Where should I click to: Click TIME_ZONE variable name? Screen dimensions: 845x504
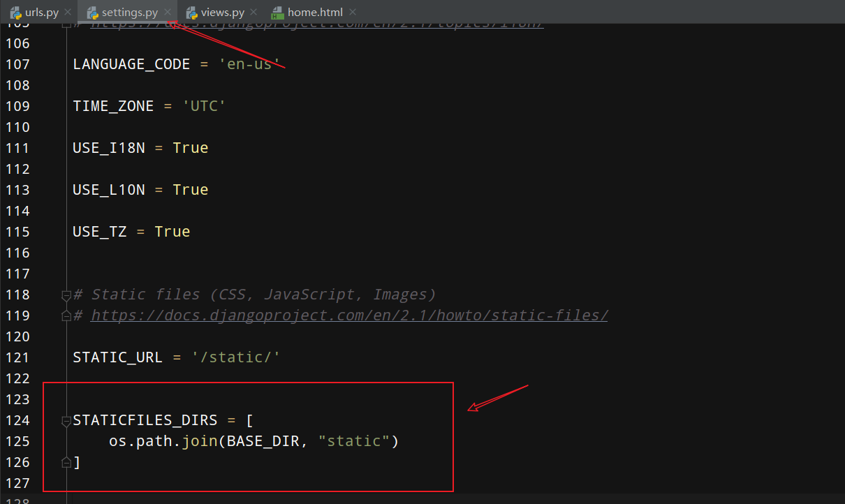coord(113,106)
